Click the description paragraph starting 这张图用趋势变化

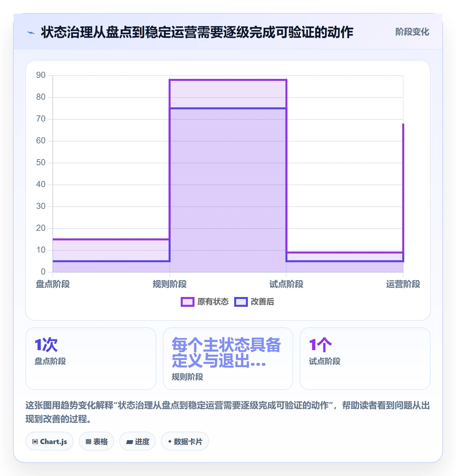(x=228, y=412)
